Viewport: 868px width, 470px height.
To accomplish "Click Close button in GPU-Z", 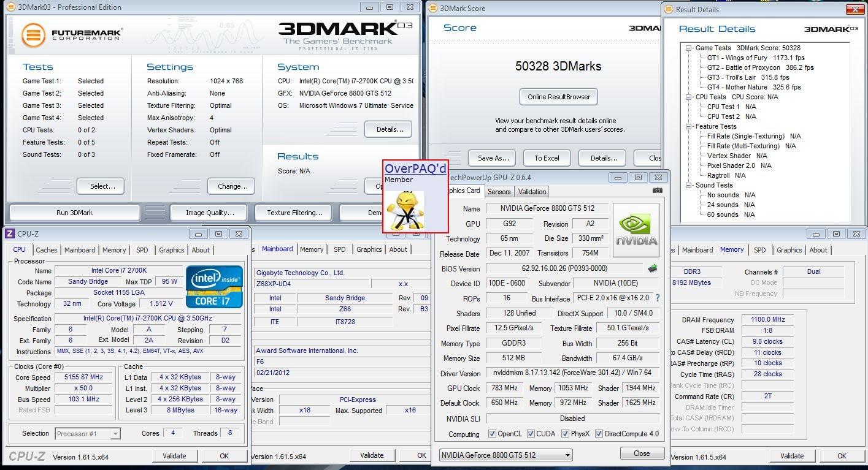I will [x=642, y=453].
